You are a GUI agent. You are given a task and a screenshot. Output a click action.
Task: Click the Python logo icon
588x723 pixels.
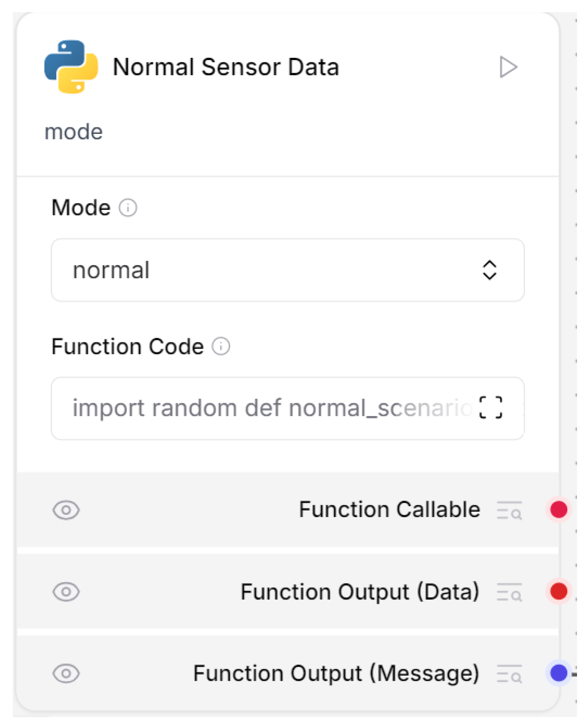71,67
